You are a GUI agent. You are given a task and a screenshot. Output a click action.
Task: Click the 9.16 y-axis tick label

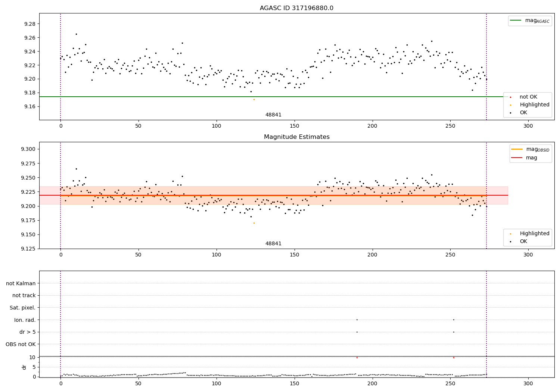coord(30,107)
